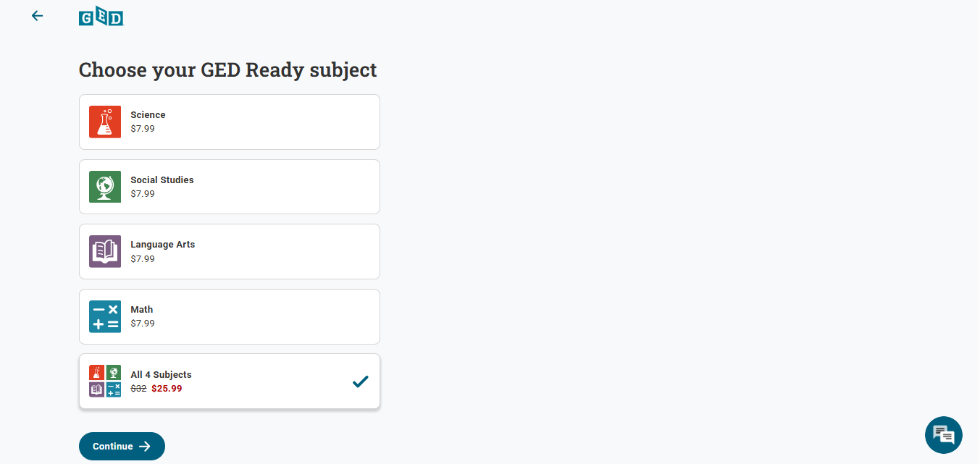
Task: Click the $25.99 discounted price text
Action: (167, 389)
